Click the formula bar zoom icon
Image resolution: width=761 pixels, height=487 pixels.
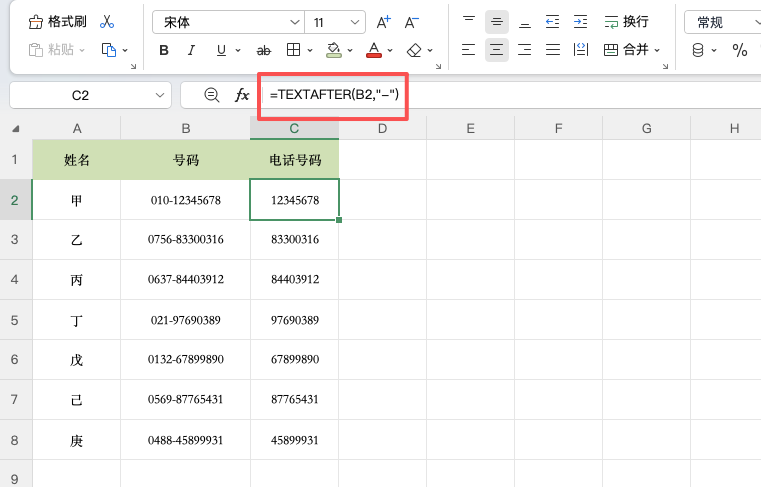coord(212,95)
